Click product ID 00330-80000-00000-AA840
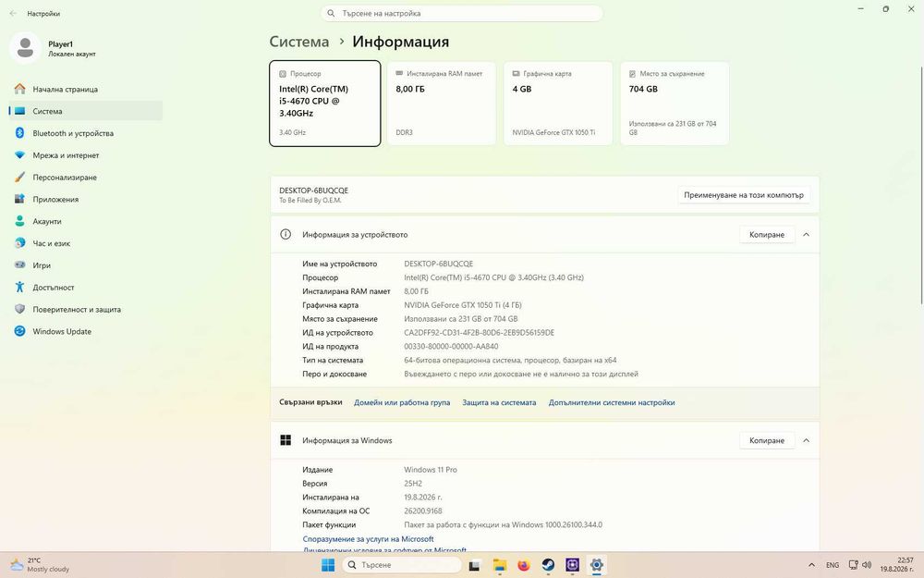The width and height of the screenshot is (924, 578). tap(451, 346)
